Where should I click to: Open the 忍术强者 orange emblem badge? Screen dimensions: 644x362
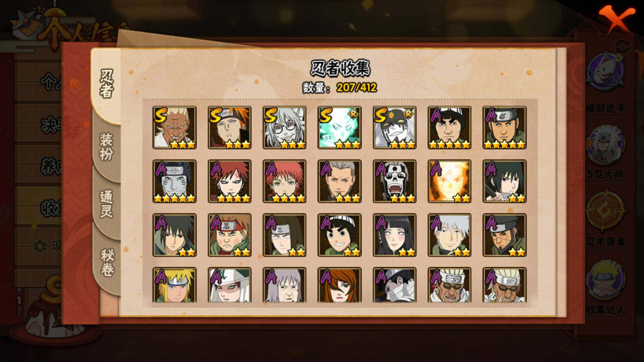(605, 210)
